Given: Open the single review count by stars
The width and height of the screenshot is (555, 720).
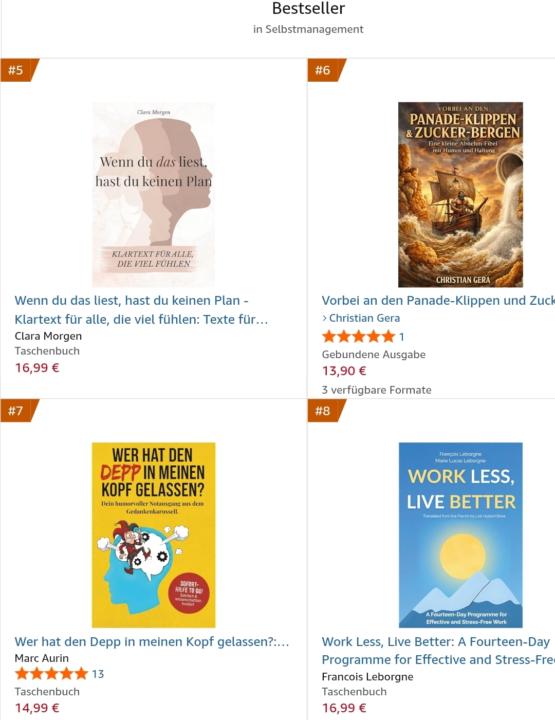Looking at the screenshot, I should (402, 337).
